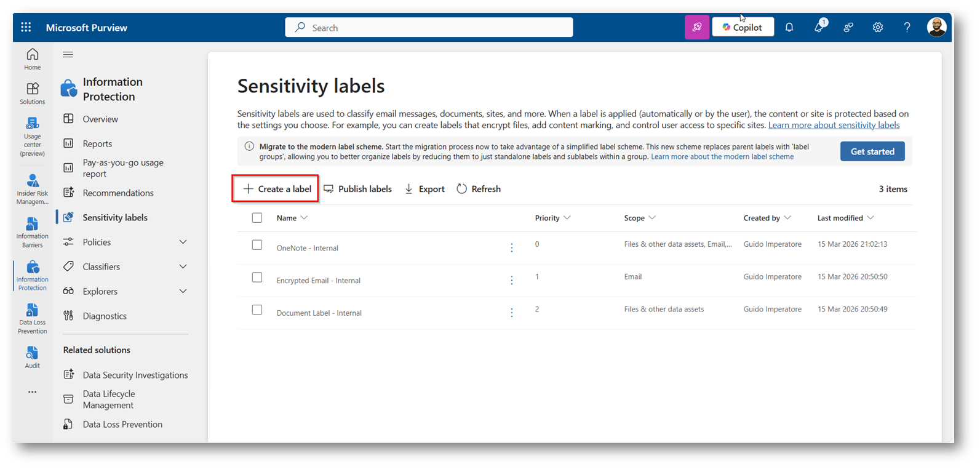This screenshot has width=980, height=469.
Task: Open the app launcher waffle icon
Action: click(x=26, y=27)
